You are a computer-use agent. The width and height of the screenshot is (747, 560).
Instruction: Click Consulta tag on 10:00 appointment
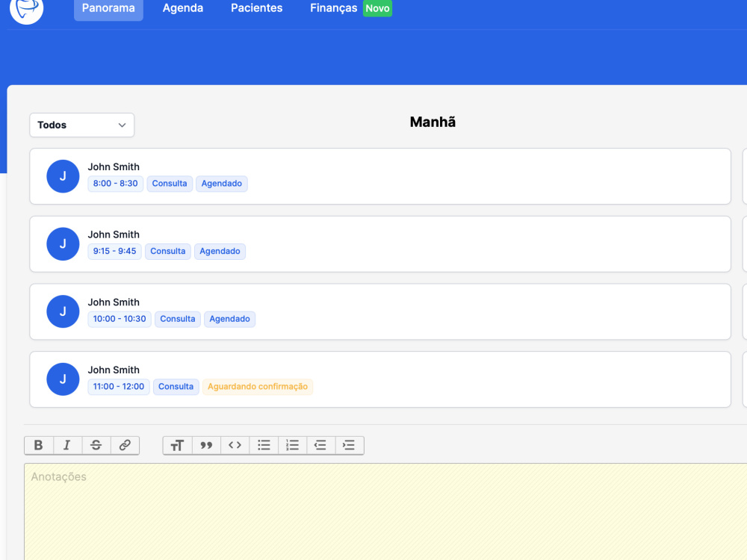[x=178, y=319]
